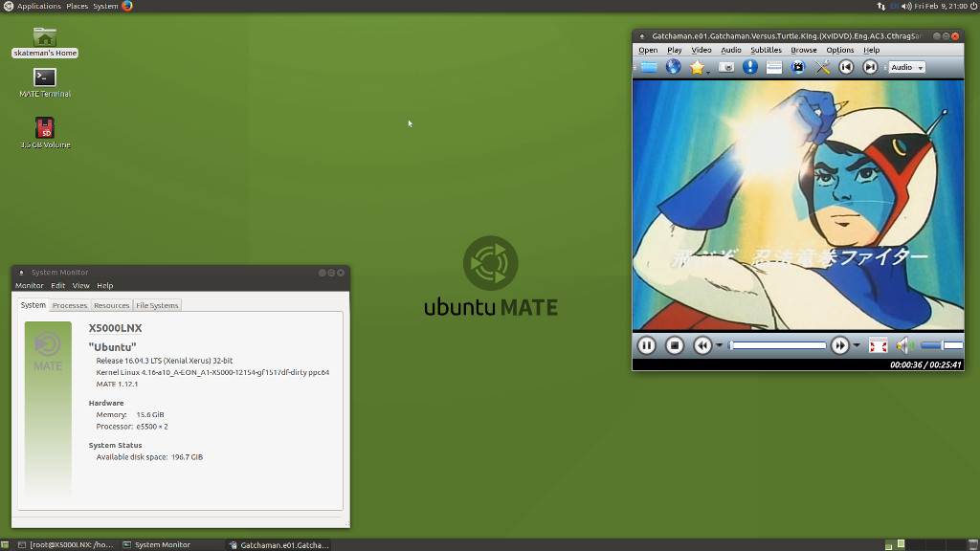The width and height of the screenshot is (980, 551).
Task: Switch to root terminal in bottom taskbar
Action: pos(66,544)
